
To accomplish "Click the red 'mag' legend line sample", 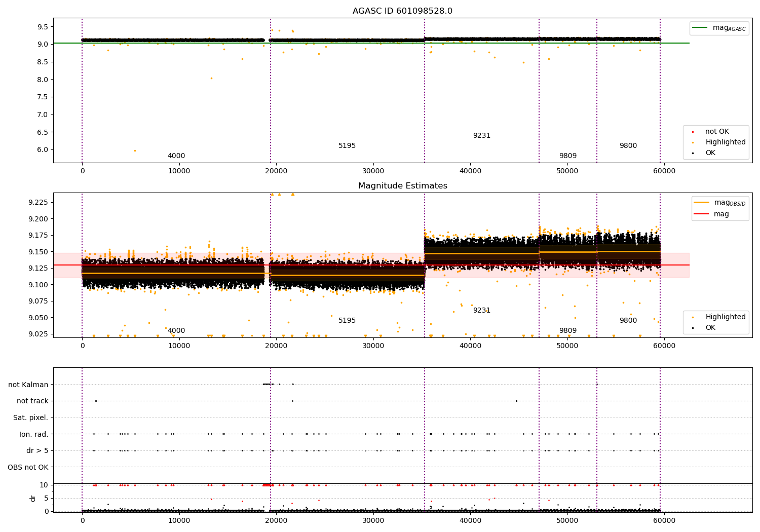I will [x=702, y=214].
